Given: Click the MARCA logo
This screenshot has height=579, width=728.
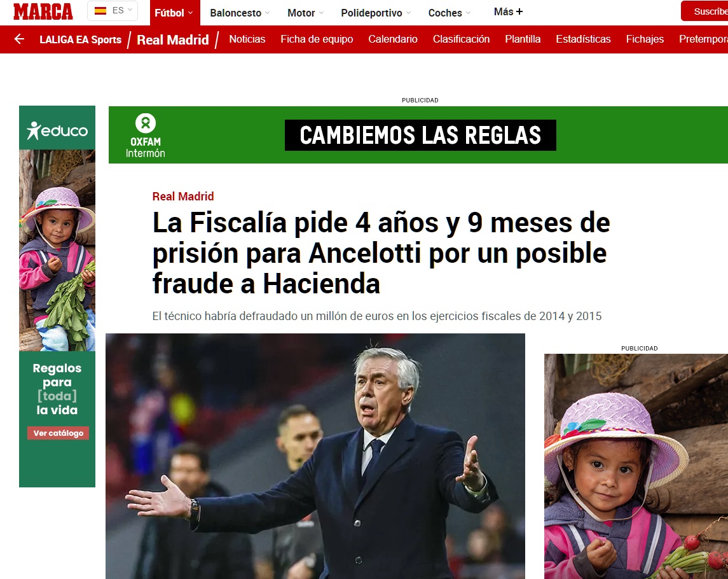Looking at the screenshot, I should 43,11.
